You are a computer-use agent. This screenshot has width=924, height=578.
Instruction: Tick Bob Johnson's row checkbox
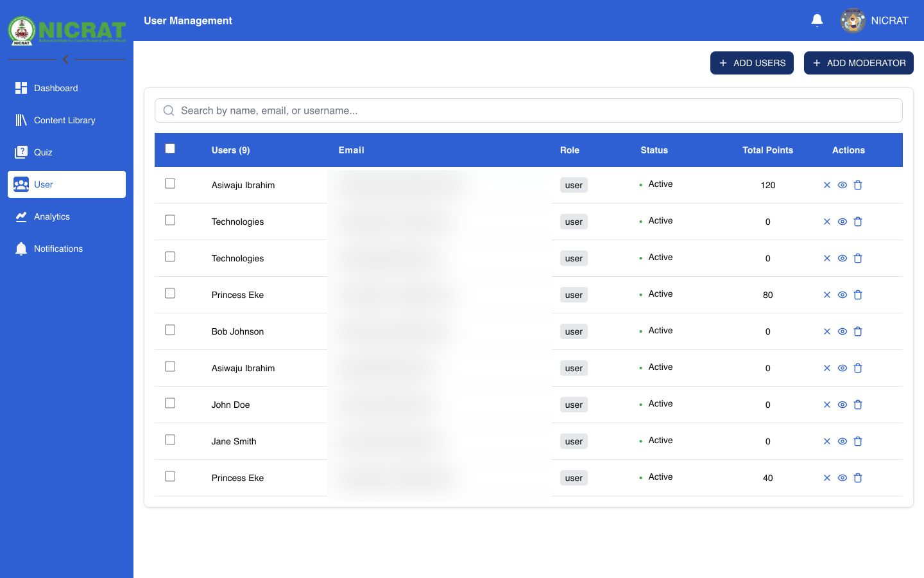pyautogui.click(x=170, y=330)
